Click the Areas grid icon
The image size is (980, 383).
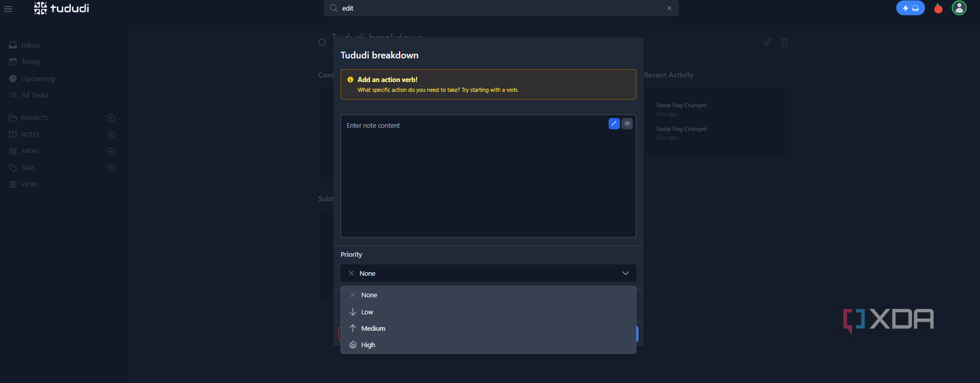pos(13,151)
